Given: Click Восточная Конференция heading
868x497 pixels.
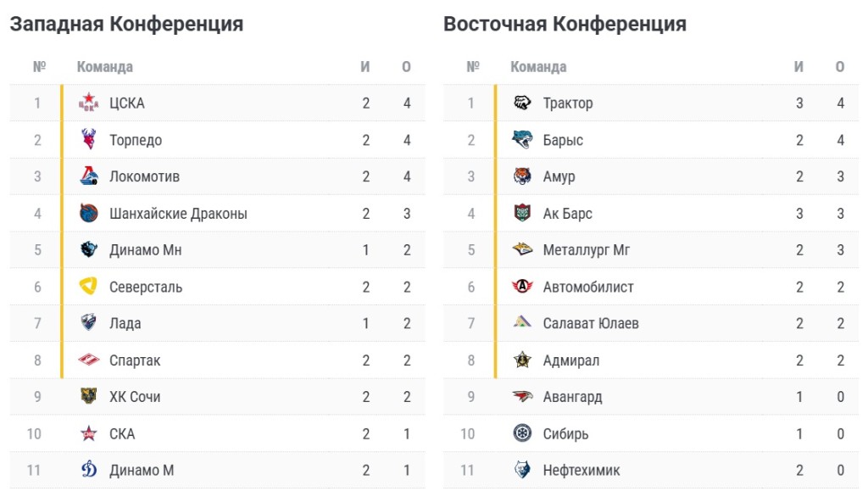Looking at the screenshot, I should click(x=565, y=24).
